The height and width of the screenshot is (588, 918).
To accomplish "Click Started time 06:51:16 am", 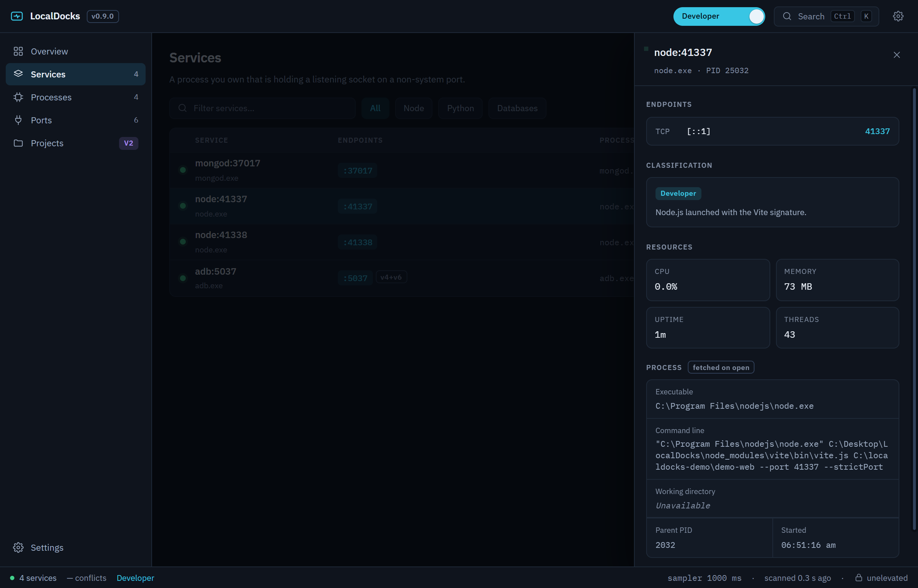I will [x=808, y=545].
